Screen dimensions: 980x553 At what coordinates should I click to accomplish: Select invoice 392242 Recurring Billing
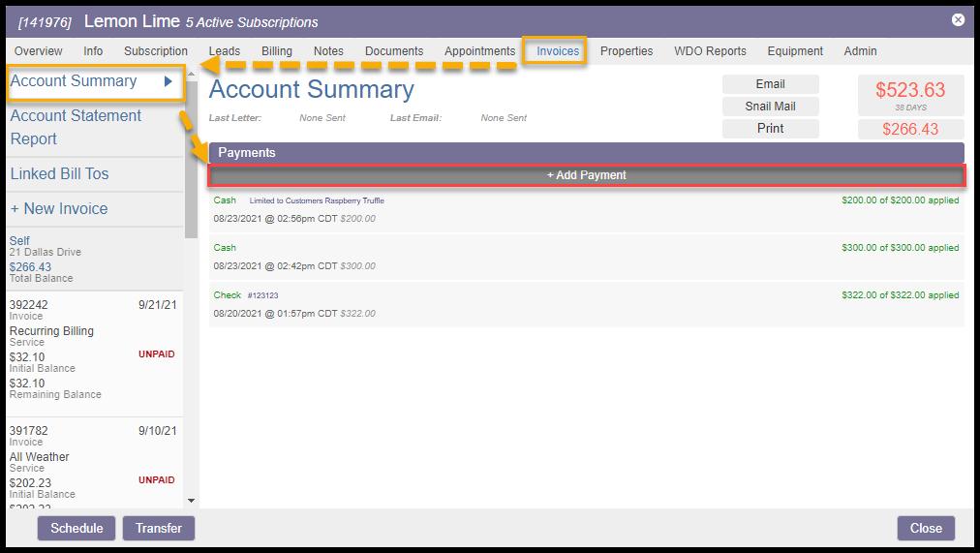[92, 349]
